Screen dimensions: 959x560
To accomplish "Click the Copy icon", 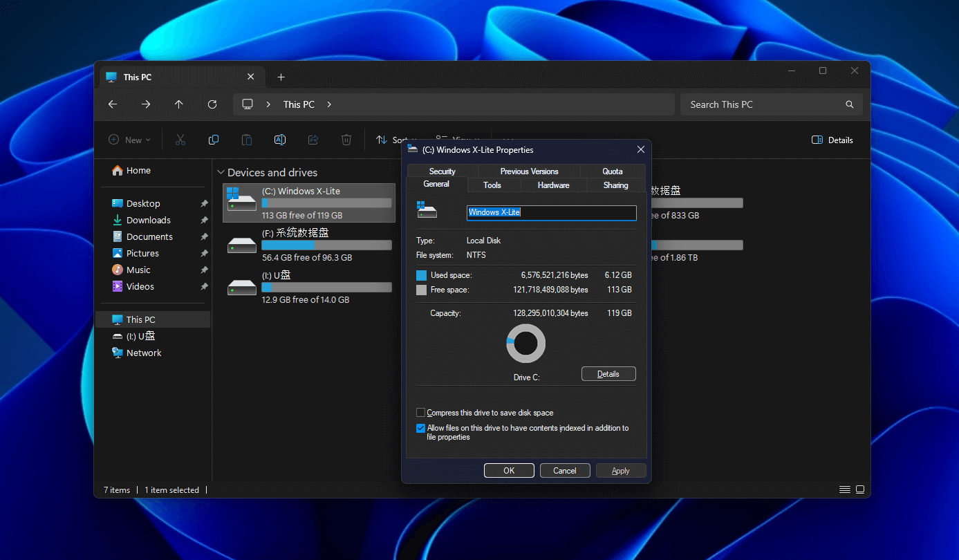I will 214,139.
